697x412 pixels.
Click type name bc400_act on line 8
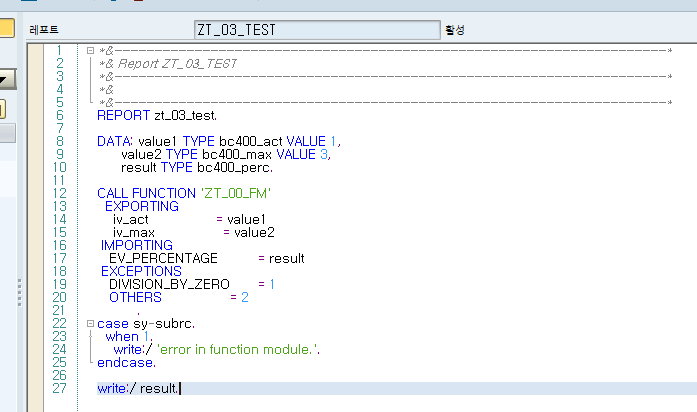click(x=250, y=141)
